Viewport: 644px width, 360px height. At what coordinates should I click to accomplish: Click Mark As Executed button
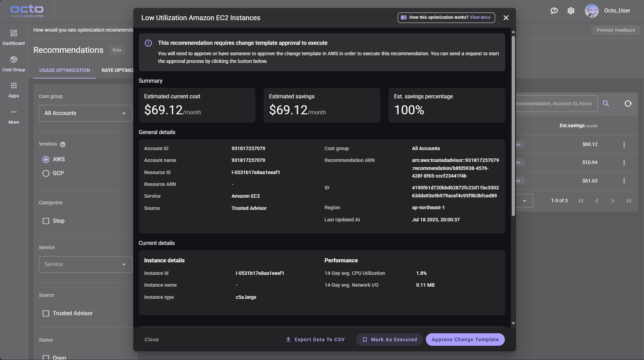click(x=389, y=339)
